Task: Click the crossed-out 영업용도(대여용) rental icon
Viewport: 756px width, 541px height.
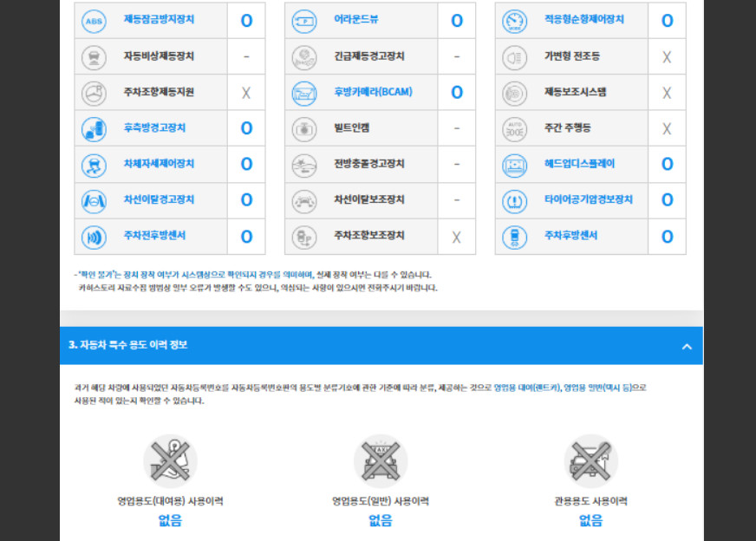Action: [x=170, y=461]
